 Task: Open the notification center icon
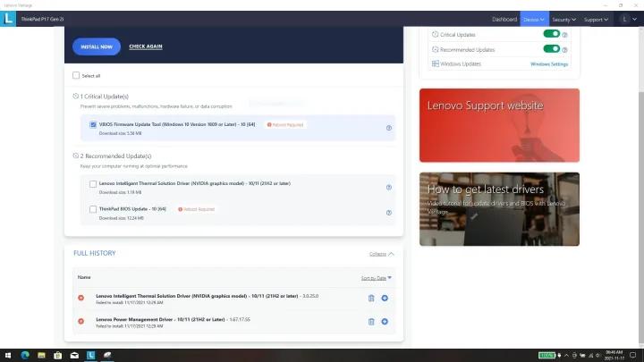[633, 356]
